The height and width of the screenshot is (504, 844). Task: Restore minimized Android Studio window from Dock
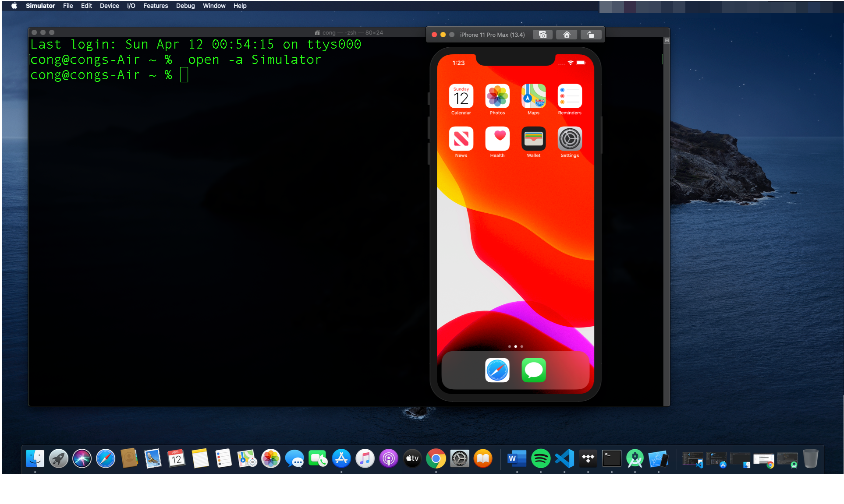pos(787,460)
